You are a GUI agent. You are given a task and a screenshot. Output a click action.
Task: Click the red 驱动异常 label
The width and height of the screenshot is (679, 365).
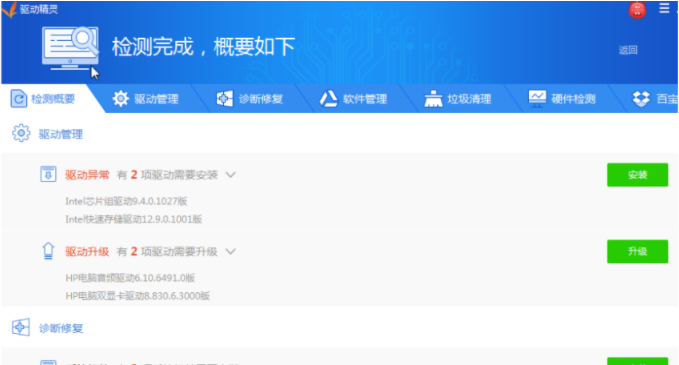87,175
